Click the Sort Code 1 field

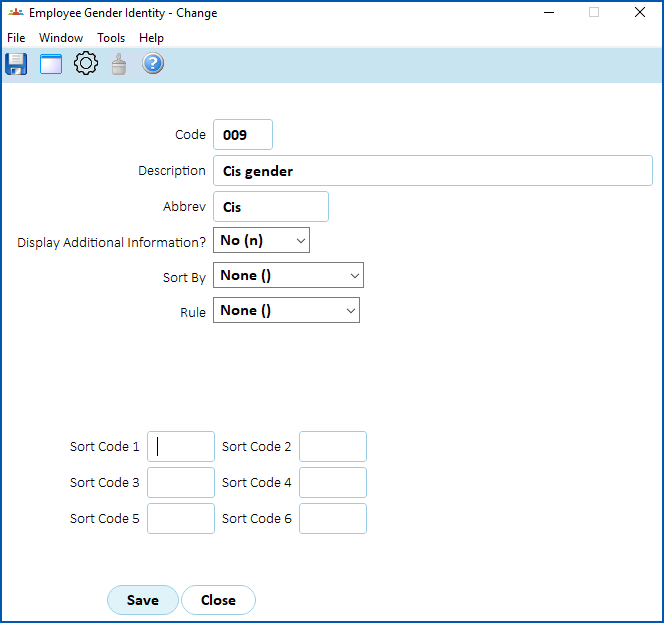pos(181,446)
